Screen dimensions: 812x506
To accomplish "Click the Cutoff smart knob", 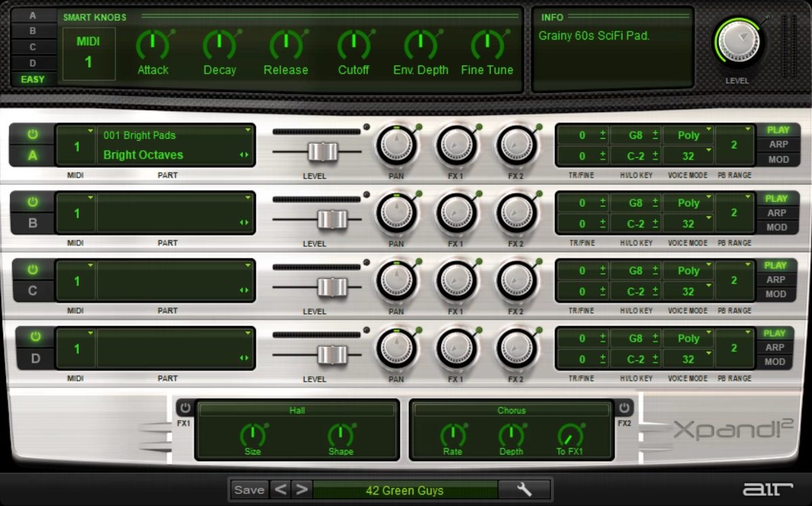I will click(x=353, y=45).
